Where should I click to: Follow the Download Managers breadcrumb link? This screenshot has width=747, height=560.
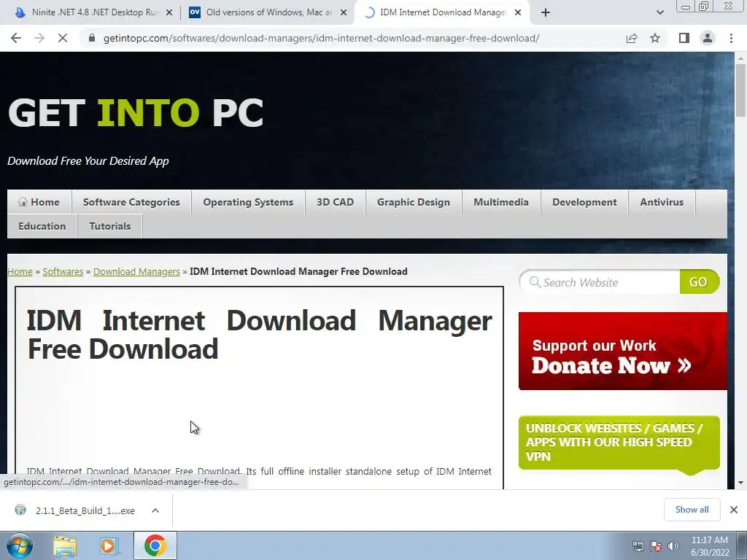pos(136,271)
